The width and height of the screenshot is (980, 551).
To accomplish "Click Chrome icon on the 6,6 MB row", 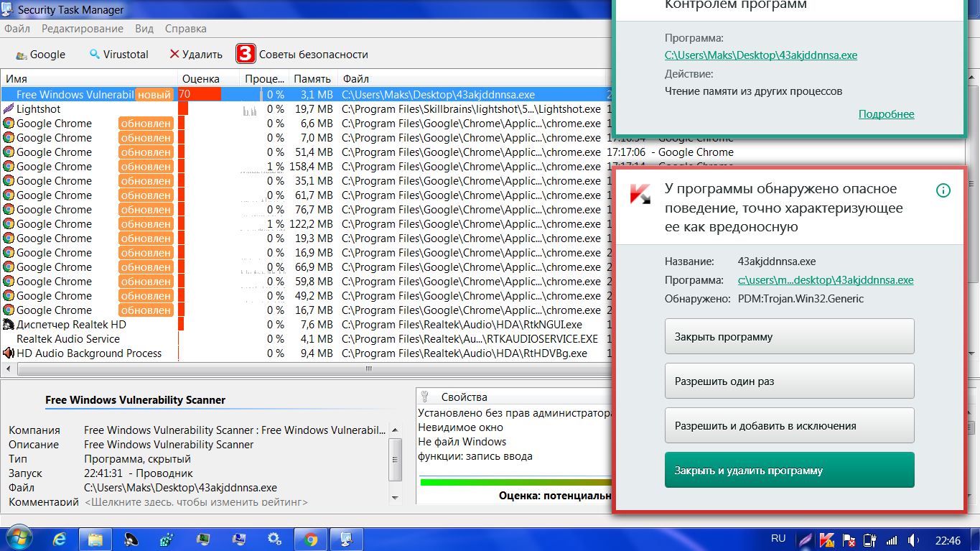I will 9,124.
